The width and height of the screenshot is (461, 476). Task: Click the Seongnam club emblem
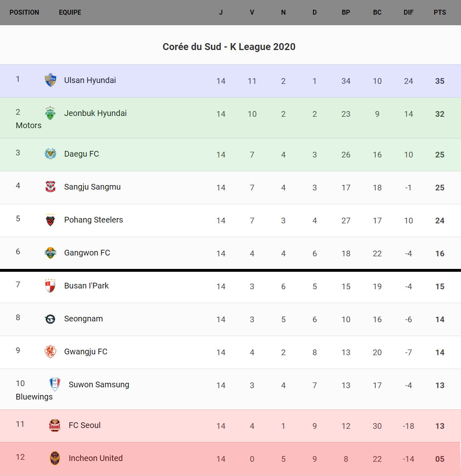click(50, 319)
